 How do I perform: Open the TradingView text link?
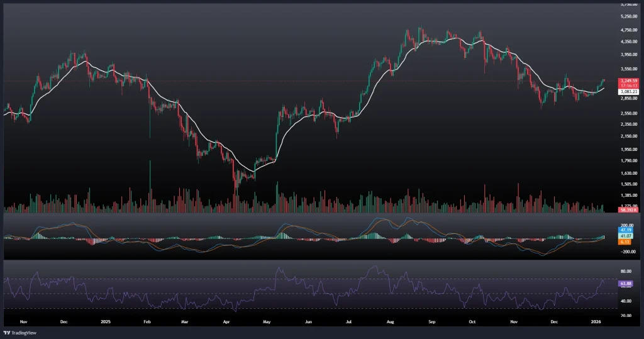coord(22,333)
